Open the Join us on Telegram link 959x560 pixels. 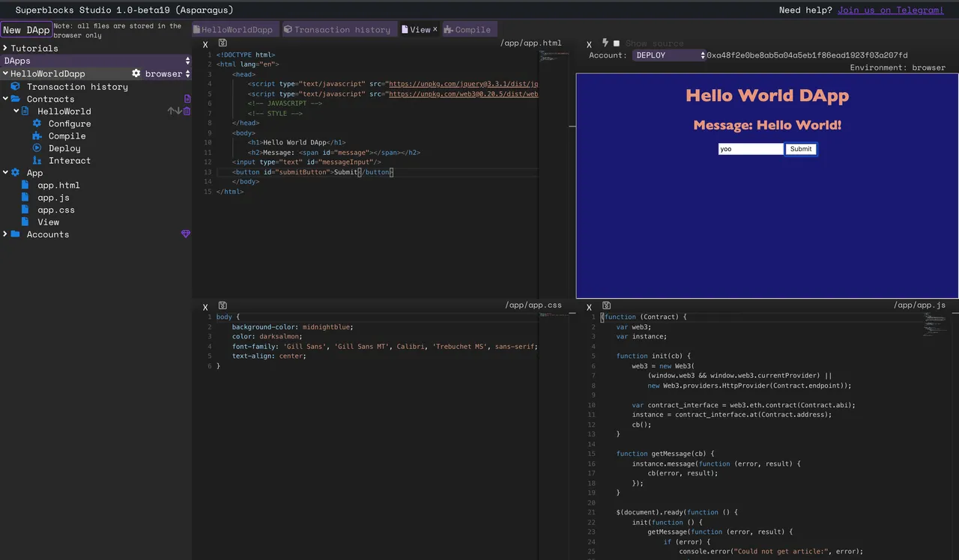[x=891, y=10]
